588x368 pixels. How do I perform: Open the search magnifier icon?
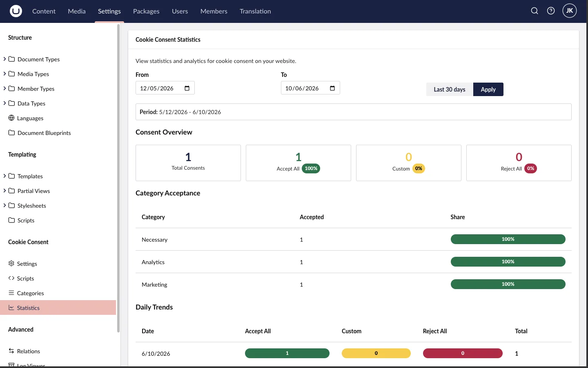[535, 11]
